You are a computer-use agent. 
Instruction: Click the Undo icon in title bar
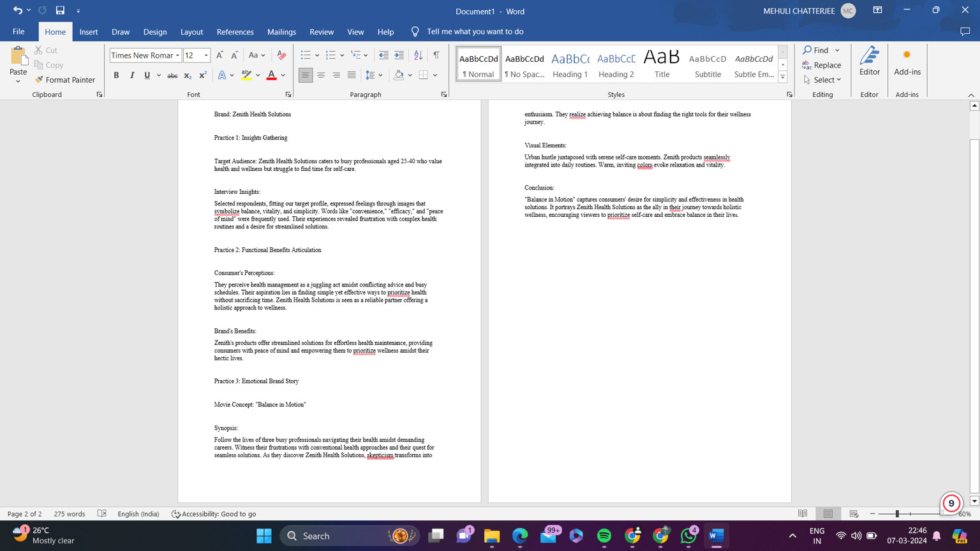[x=17, y=10]
